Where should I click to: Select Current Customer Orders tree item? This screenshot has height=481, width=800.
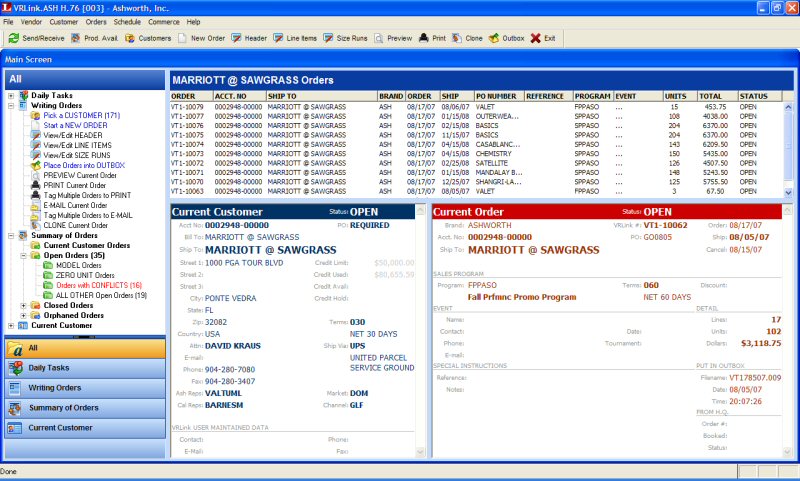(x=87, y=245)
